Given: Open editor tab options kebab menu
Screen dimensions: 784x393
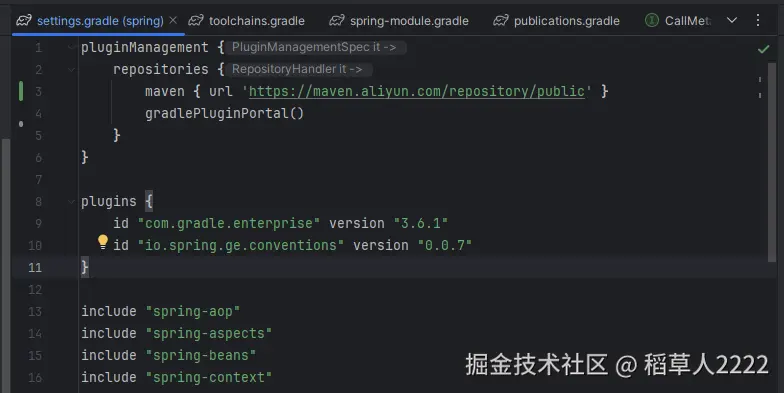Looking at the screenshot, I should tap(758, 20).
